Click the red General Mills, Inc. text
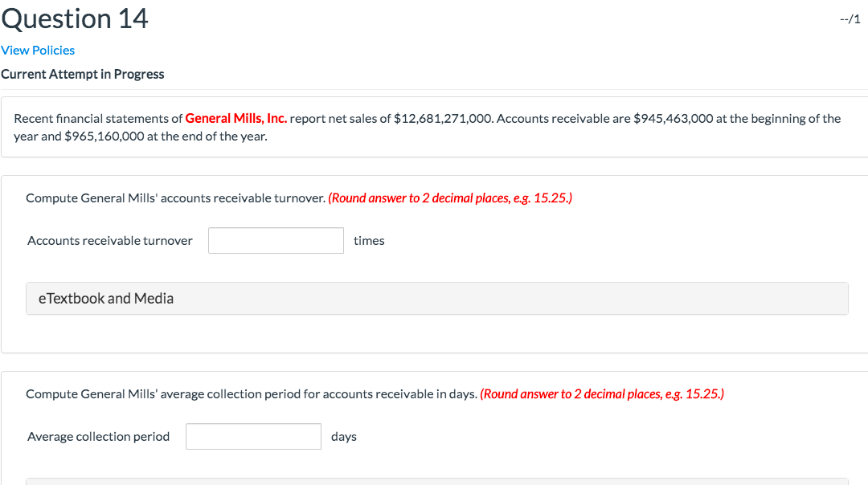 point(235,118)
